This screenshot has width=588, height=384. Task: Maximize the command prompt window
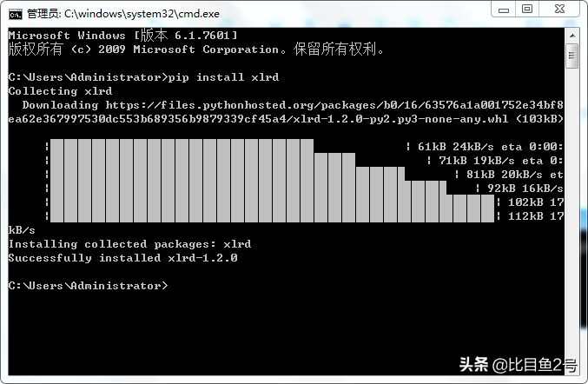527,9
